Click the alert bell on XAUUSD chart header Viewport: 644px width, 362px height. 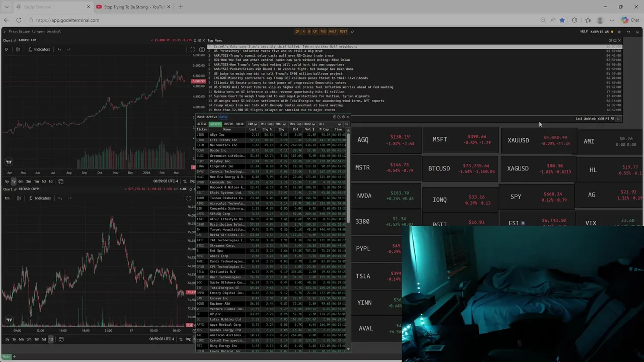pyautogui.click(x=195, y=40)
